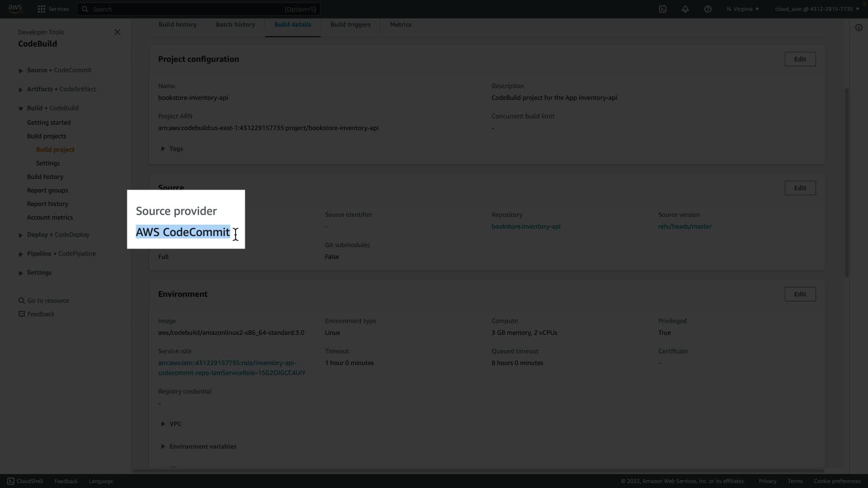The width and height of the screenshot is (868, 488).
Task: Switch to the Build history tab
Action: [x=177, y=24]
